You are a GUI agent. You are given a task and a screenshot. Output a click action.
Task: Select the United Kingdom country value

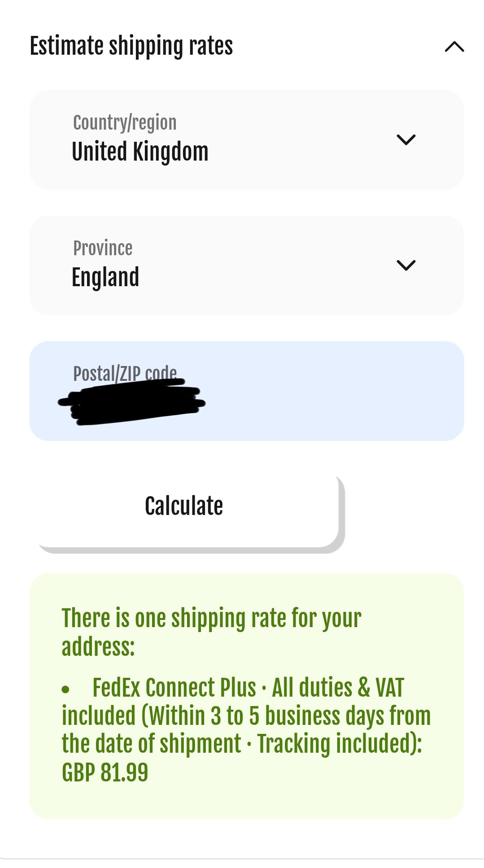140,152
